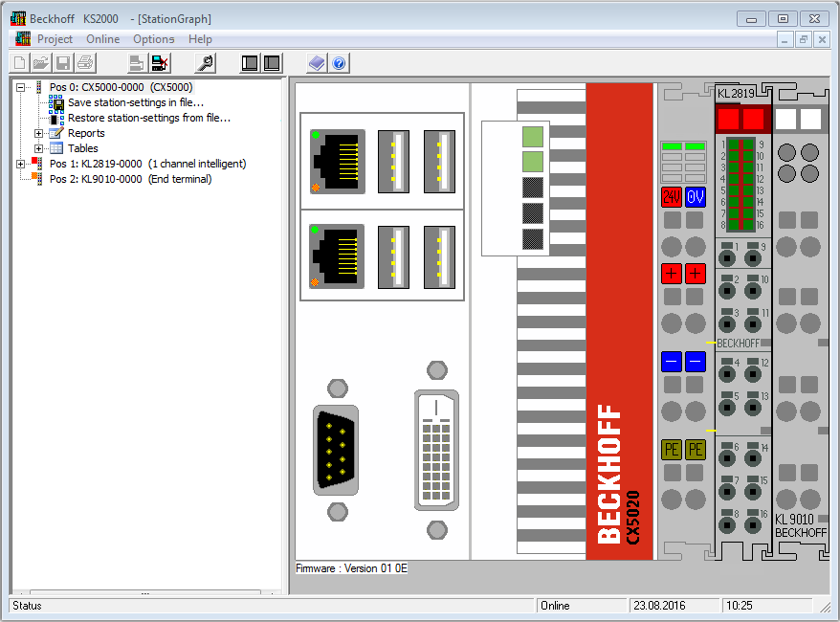840x622 pixels.
Task: Click the New project toolbar icon
Action: pyautogui.click(x=20, y=63)
